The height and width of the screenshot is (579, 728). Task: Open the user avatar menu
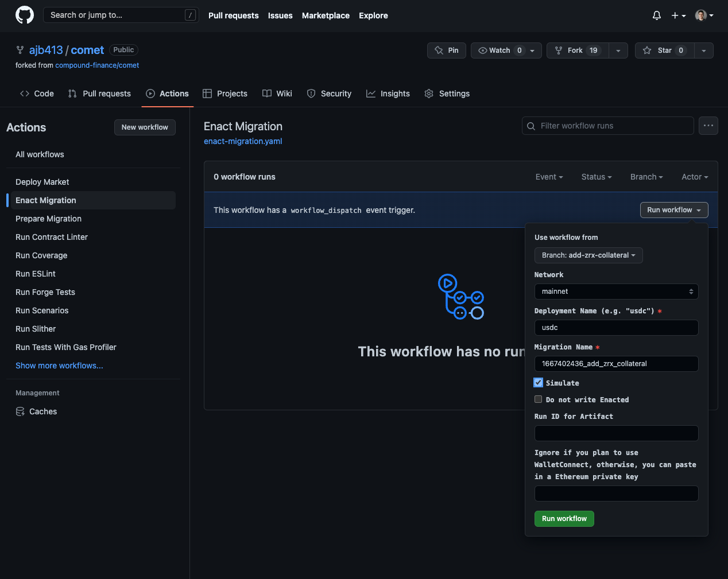pos(704,15)
